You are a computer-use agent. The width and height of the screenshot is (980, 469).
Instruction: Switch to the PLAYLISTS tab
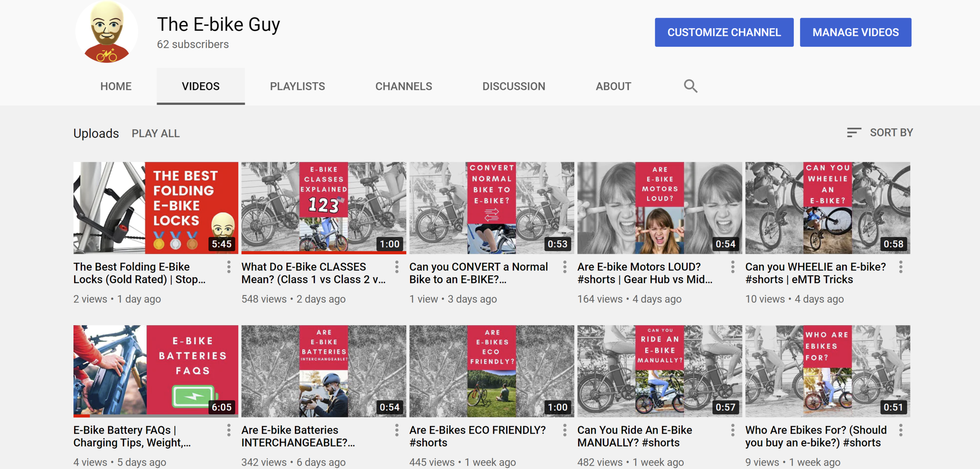tap(297, 86)
